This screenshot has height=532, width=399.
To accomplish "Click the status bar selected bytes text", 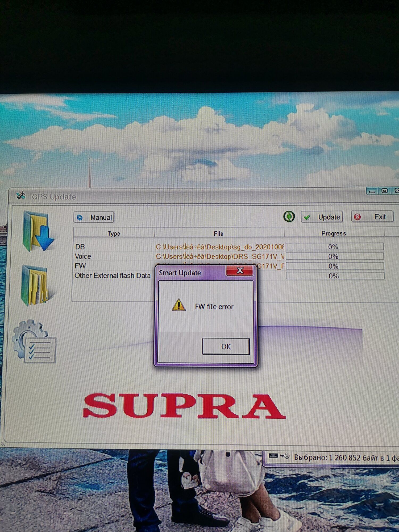I will tap(346, 458).
